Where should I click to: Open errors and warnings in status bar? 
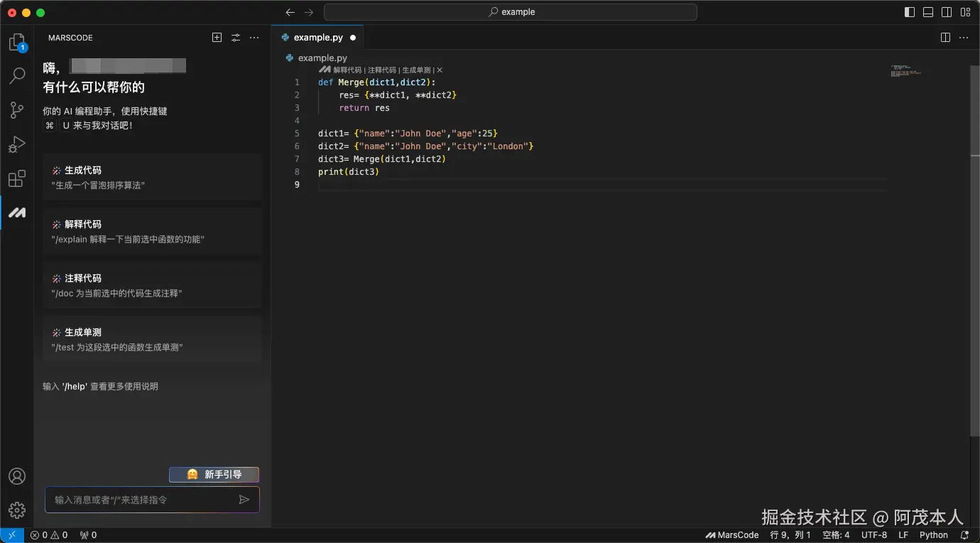tap(49, 535)
